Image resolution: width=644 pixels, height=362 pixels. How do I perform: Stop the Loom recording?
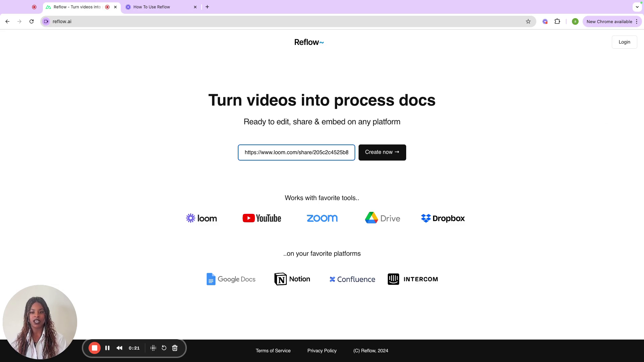[x=95, y=348]
